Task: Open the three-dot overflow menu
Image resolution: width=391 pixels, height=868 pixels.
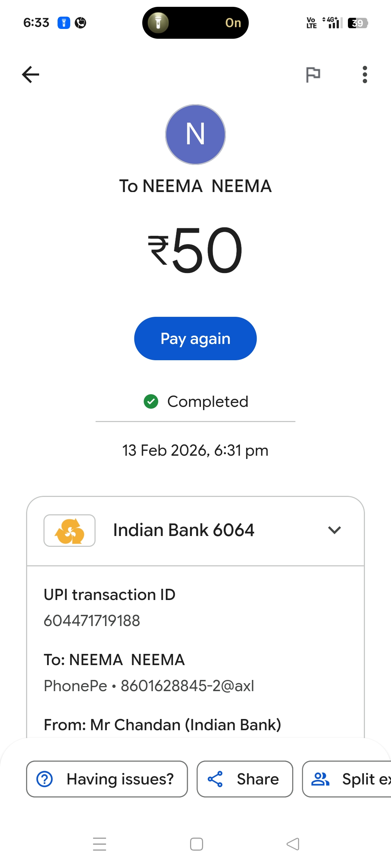Action: (365, 75)
